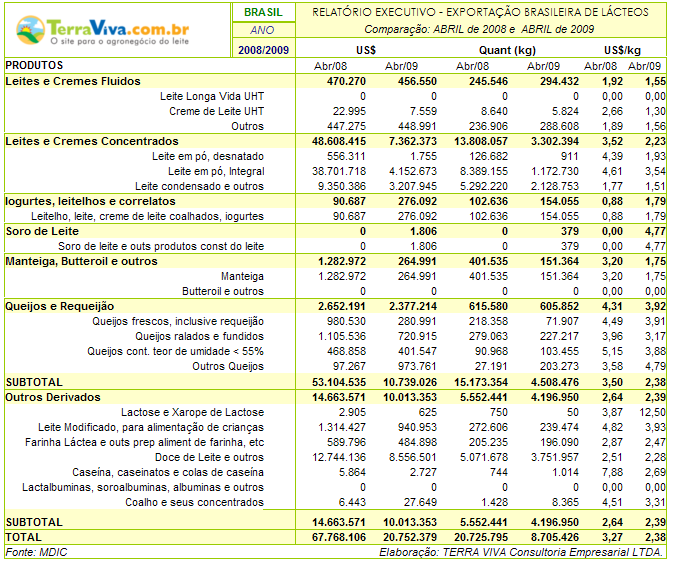
Task: Click the value 53.104.535 in first SUBTOTAL row
Action: coord(339,382)
